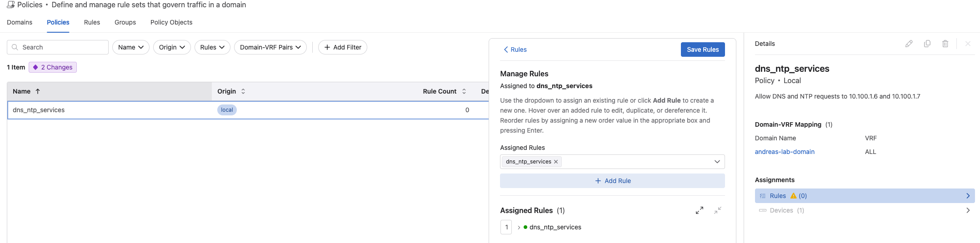Open the Devices assignments row
This screenshot has height=243, width=980.
(x=864, y=210)
